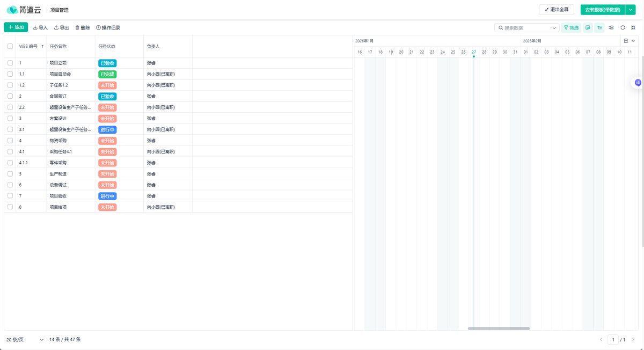The height and width of the screenshot is (350, 644).
Task: Click the green 添加 button
Action: [16, 27]
